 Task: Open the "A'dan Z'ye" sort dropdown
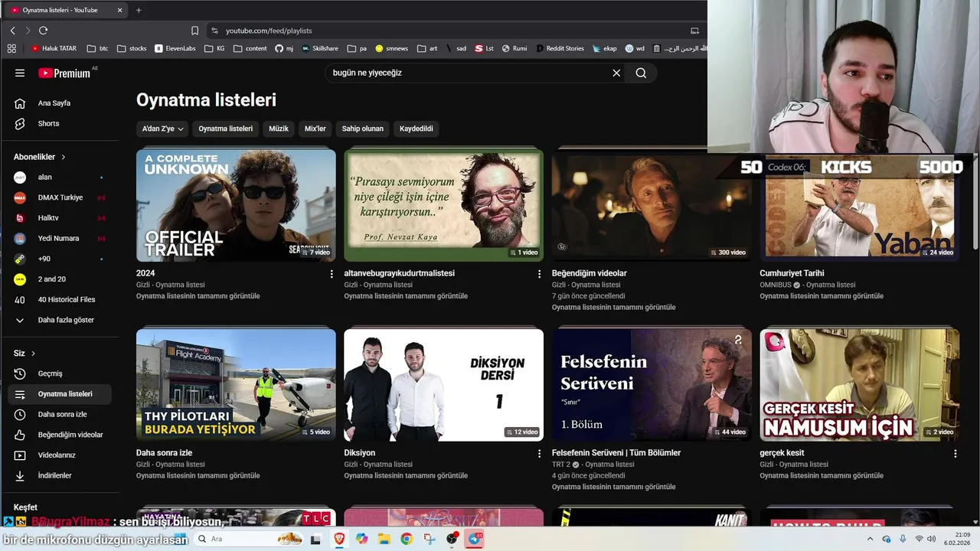(x=163, y=129)
